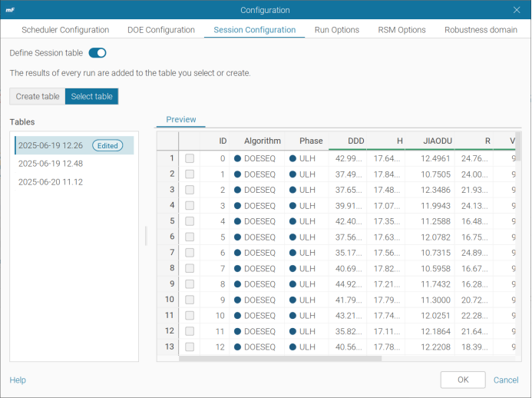This screenshot has height=398, width=532.
Task: Tick the checkbox in row 7
Action: click(x=190, y=253)
